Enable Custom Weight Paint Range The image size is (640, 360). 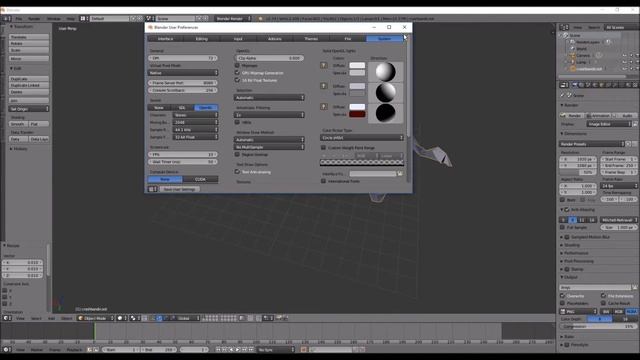323,148
